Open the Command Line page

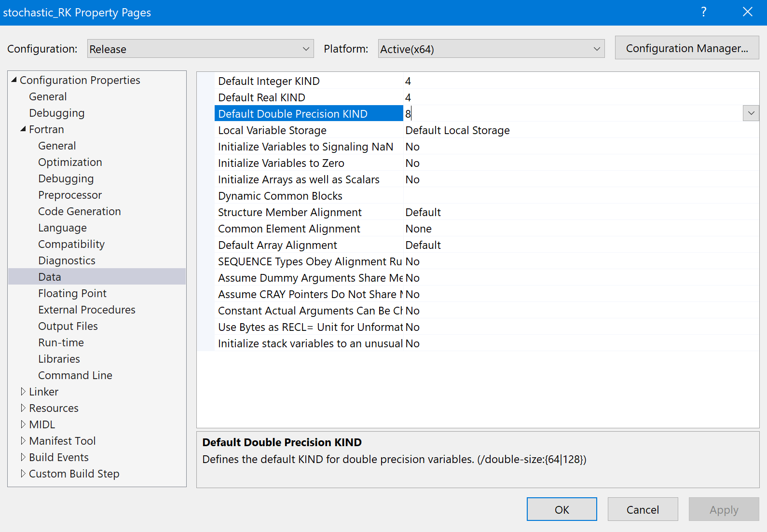pos(75,375)
